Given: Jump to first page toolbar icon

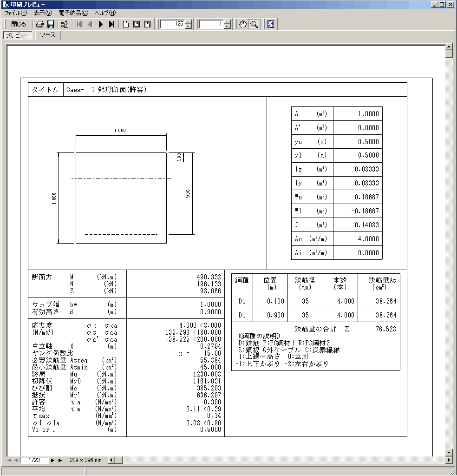Looking at the screenshot, I should [79, 24].
